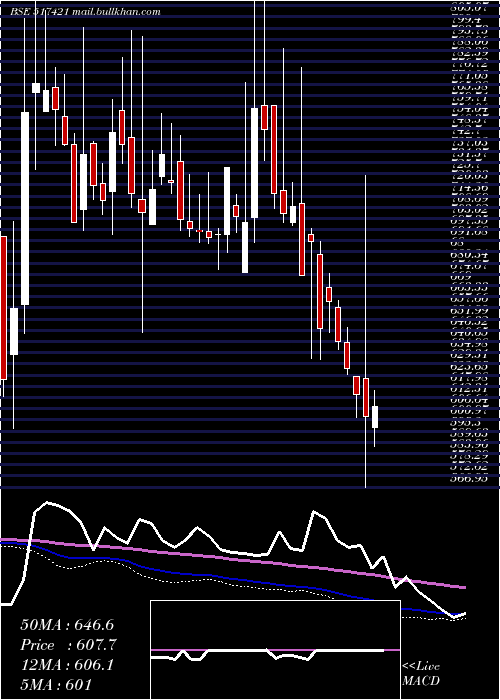Click the 714.36 price axis label
Viewport: 500px width, 700px height.
tap(469, 188)
